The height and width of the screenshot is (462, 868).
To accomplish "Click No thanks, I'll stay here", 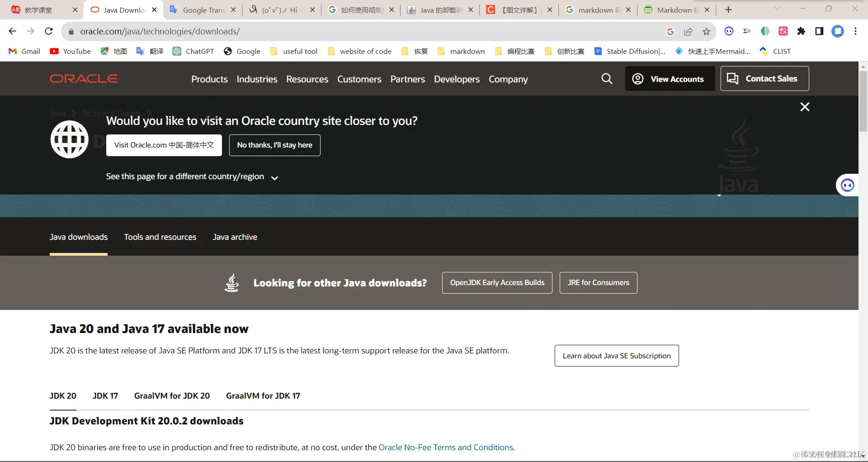I will [274, 145].
